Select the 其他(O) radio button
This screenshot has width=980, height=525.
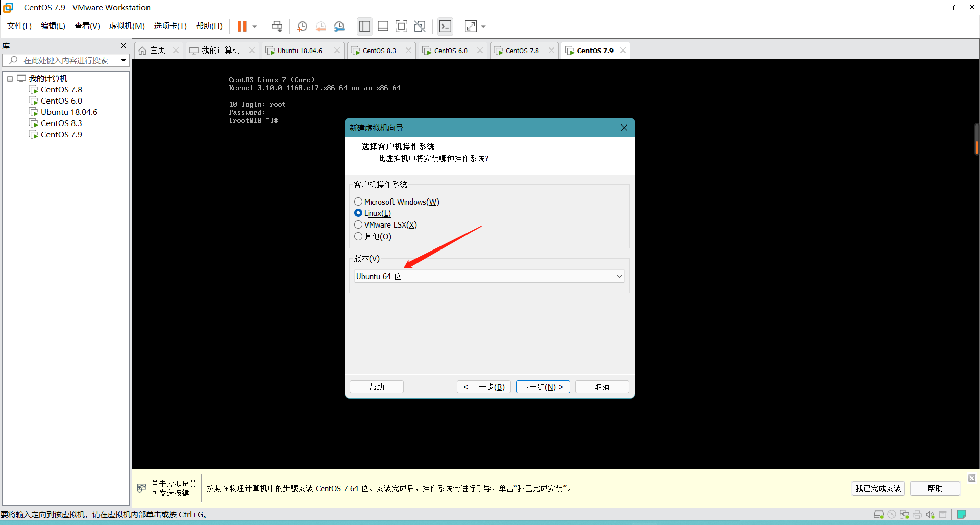(358, 236)
